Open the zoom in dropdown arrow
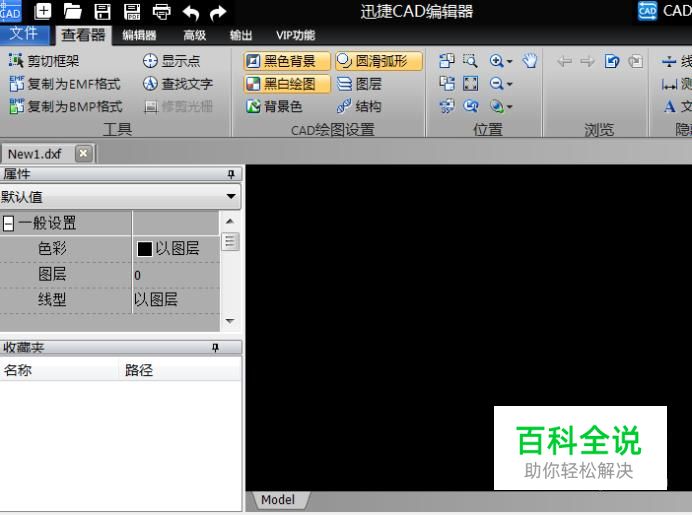This screenshot has width=692, height=515. click(508, 62)
